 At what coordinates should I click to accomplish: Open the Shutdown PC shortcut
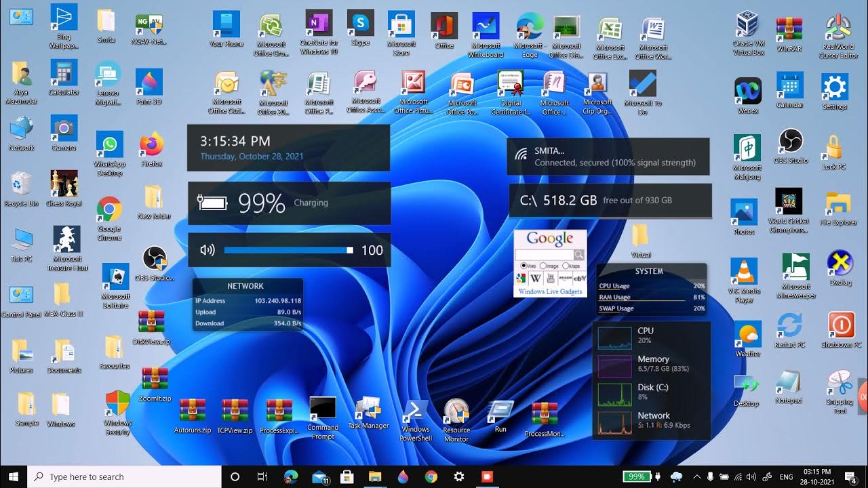(x=841, y=331)
